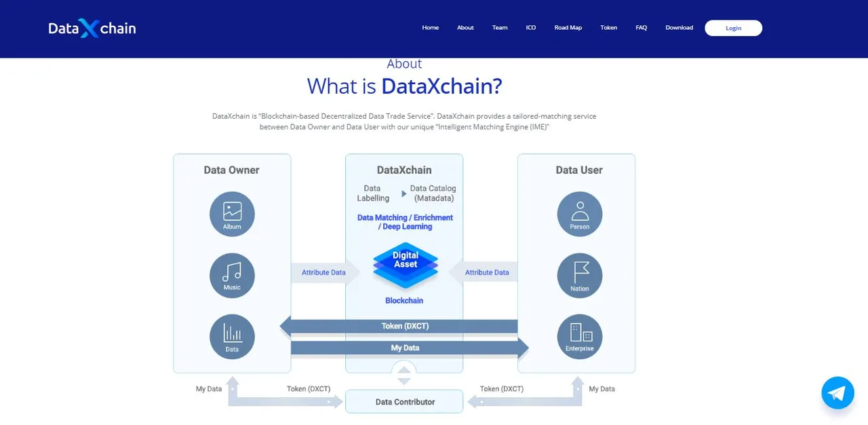868x425 pixels.
Task: Click the up-down arrows above Data Contributor
Action: (404, 375)
